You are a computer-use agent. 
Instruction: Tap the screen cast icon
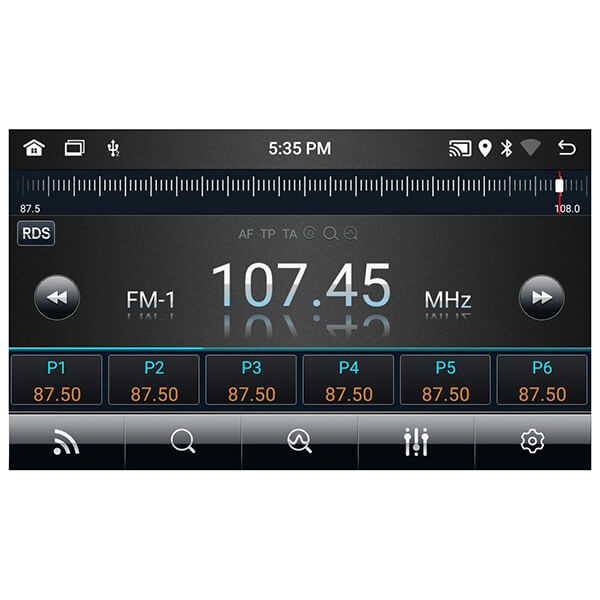pos(459,148)
